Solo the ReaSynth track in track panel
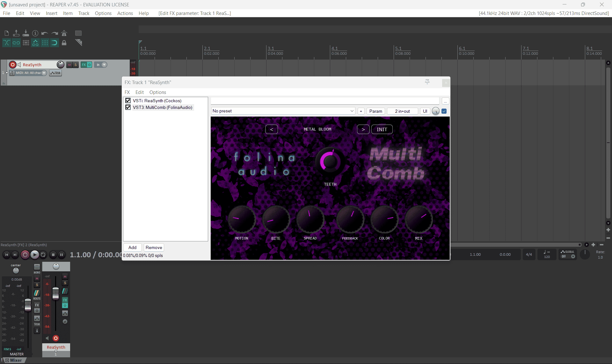 pos(76,65)
